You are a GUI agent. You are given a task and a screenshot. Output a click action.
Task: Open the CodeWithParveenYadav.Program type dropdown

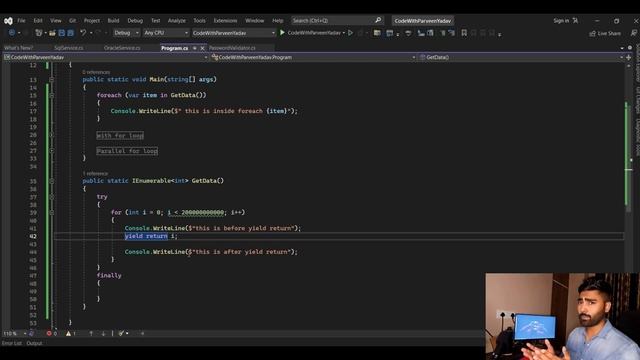tap(313, 58)
